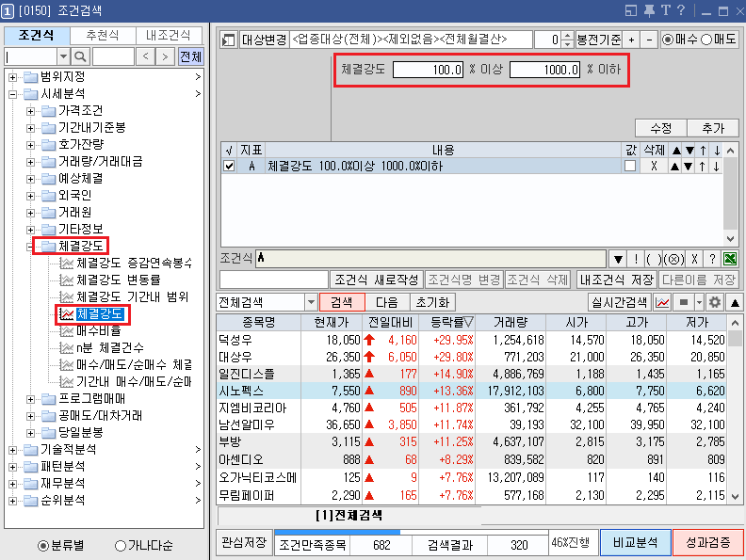Click the 대상변경 button
Screen dimensions: 746x560
(x=264, y=40)
